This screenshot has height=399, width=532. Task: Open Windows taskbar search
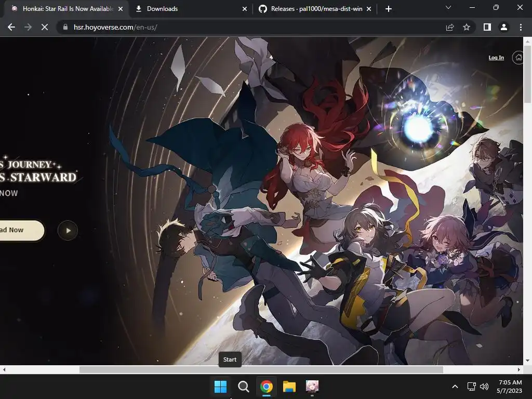click(243, 387)
